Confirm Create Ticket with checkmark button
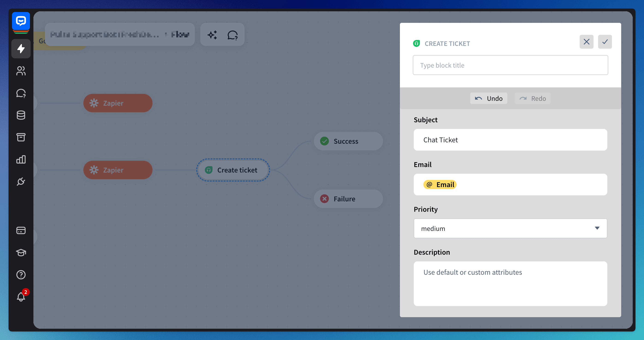This screenshot has width=644, height=340. [x=605, y=42]
